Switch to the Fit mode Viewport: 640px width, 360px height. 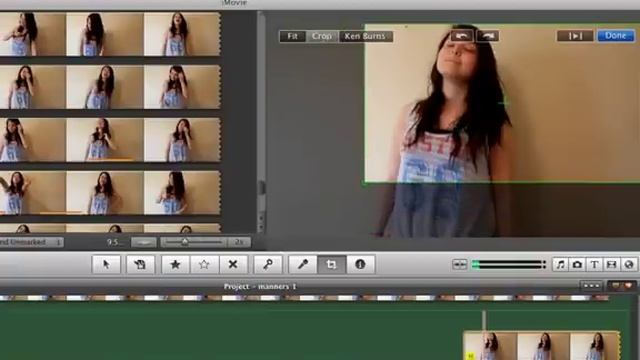tap(292, 36)
